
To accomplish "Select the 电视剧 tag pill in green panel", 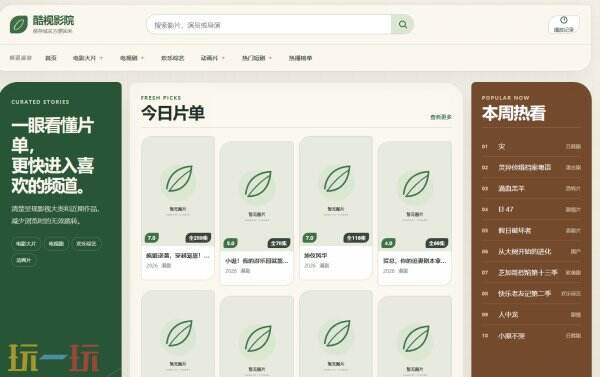I will (56, 244).
